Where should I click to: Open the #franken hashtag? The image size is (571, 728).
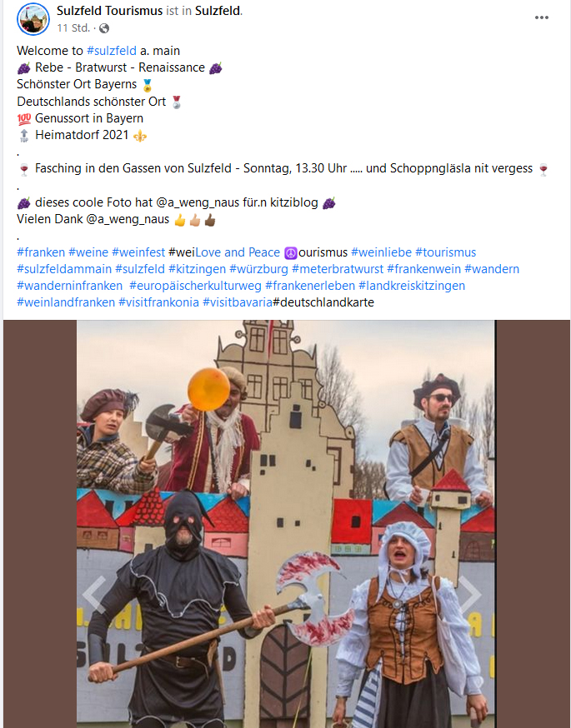(41, 252)
